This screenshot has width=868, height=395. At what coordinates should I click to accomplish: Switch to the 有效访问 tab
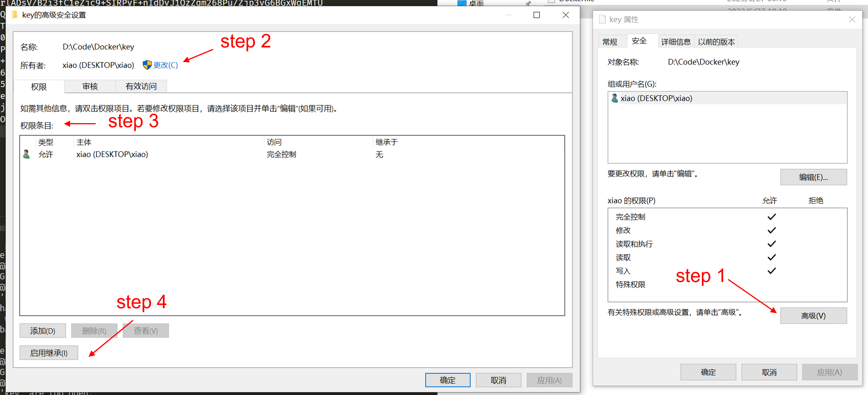tap(141, 87)
